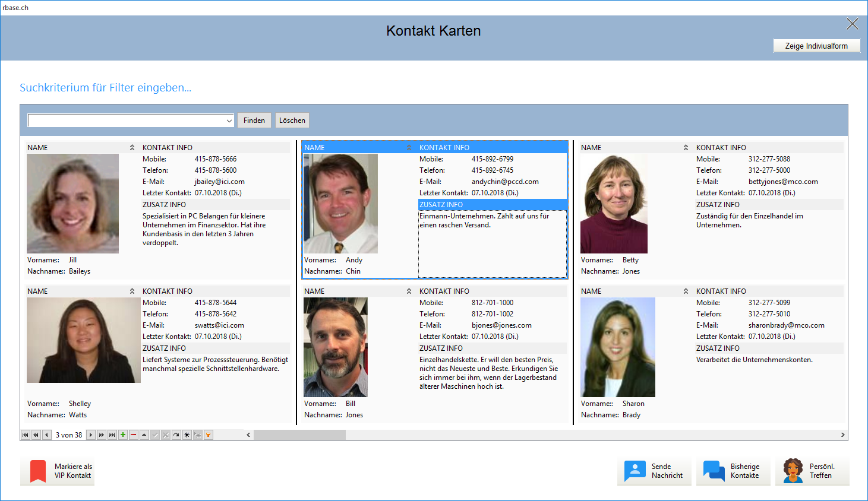Collapse Sharon Brady card with chevron
This screenshot has width=868, height=501.
click(686, 291)
